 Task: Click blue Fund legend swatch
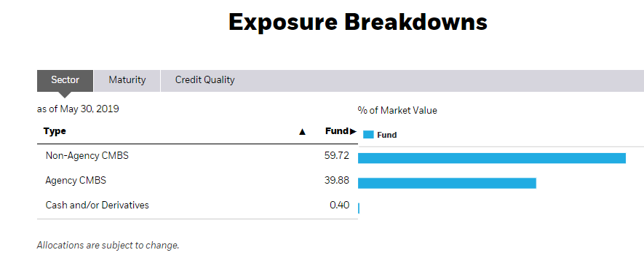(368, 135)
